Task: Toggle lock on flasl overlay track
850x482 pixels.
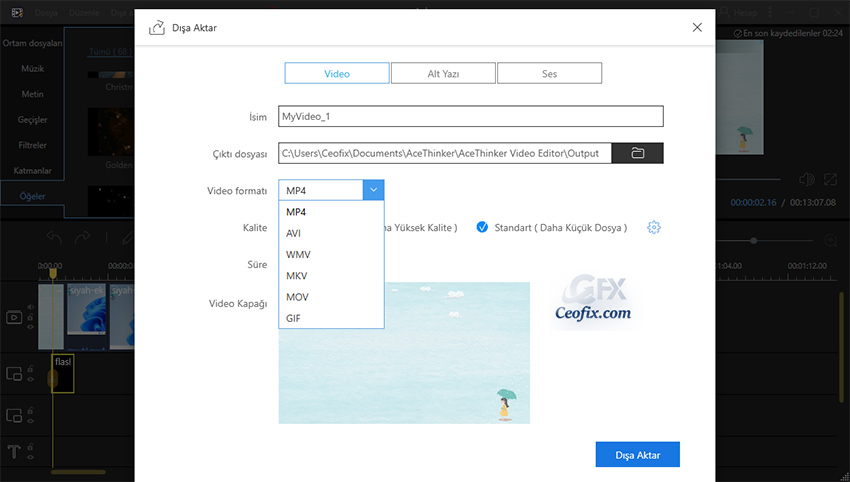Action: 31,369
